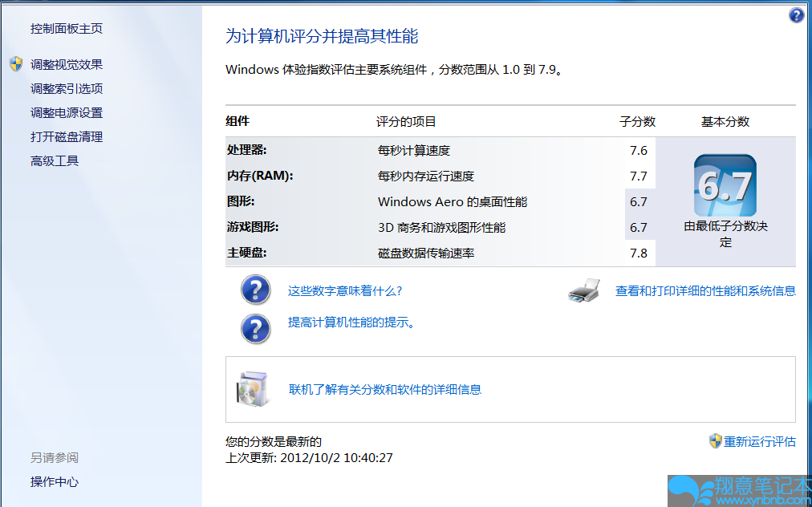812x507 pixels.
Task: Open 调整视觉效果 link
Action: [67, 65]
